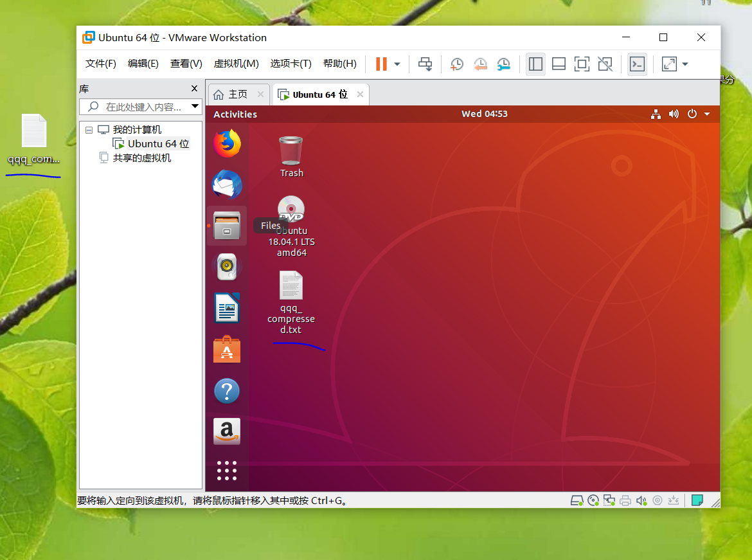
Task: Select qqq_com... file on Windows desktop
Action: (x=33, y=139)
